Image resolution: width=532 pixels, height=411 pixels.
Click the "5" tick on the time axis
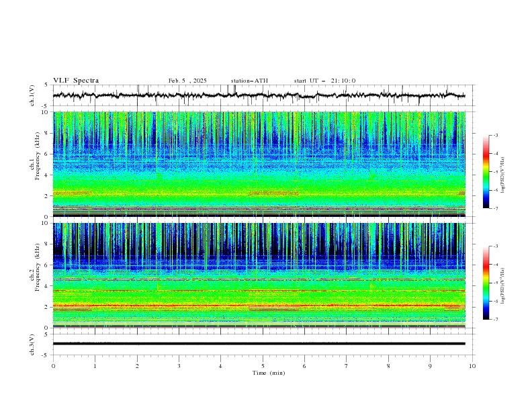coord(263,366)
